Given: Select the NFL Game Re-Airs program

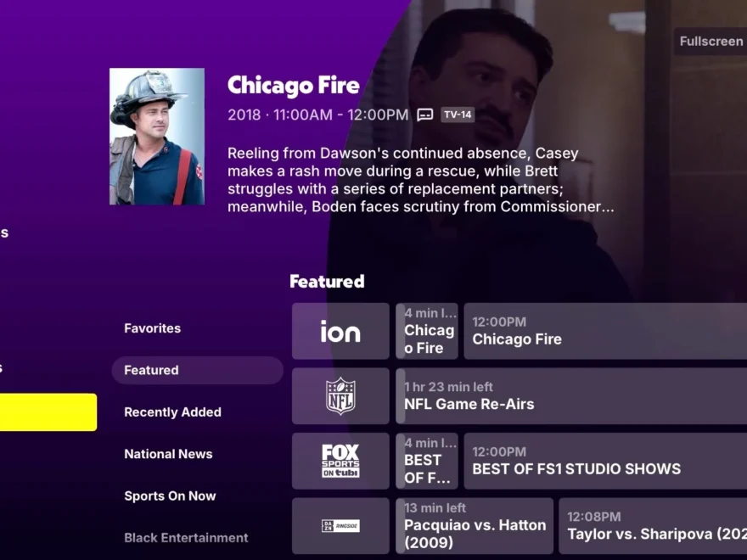Looking at the screenshot, I should pos(571,395).
